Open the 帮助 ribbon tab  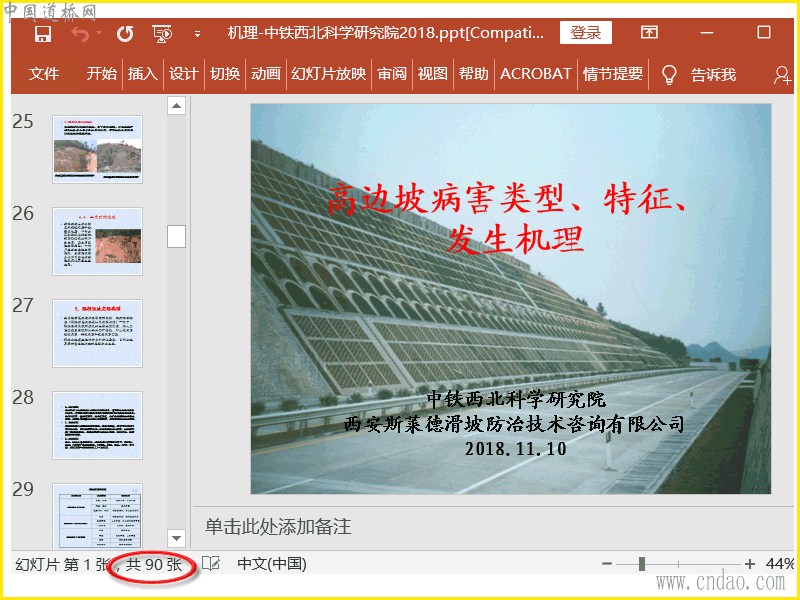tap(473, 74)
